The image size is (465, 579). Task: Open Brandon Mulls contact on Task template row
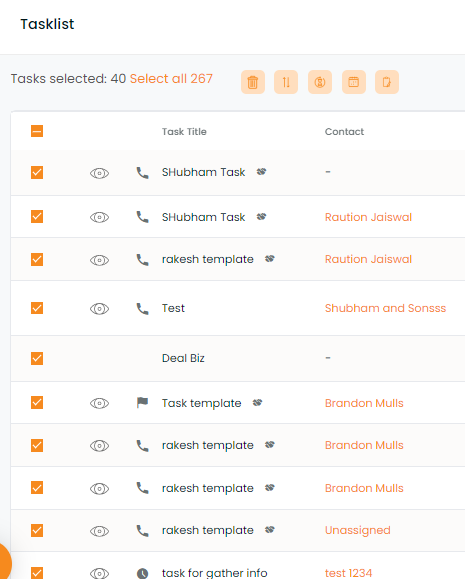point(364,403)
